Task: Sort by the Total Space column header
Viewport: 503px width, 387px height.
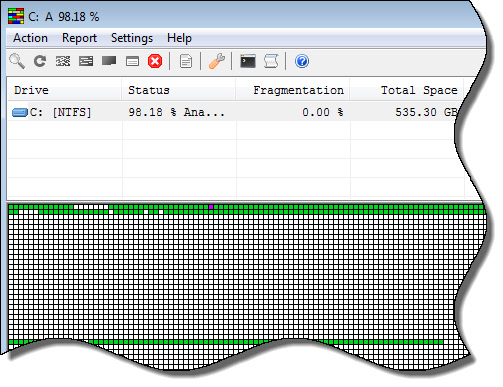Action: coord(407,90)
